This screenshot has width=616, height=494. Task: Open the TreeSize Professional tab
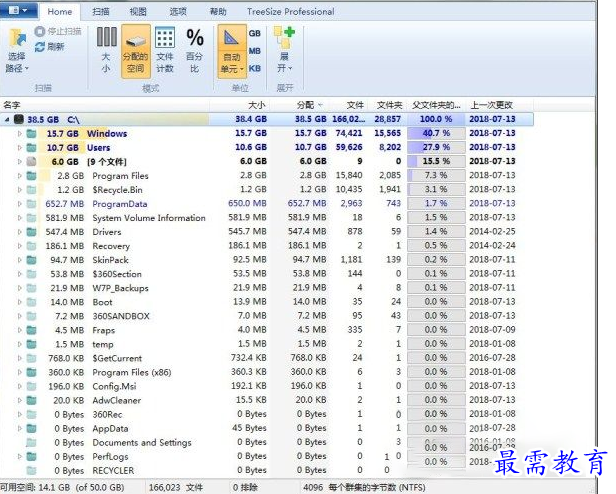coord(290,12)
